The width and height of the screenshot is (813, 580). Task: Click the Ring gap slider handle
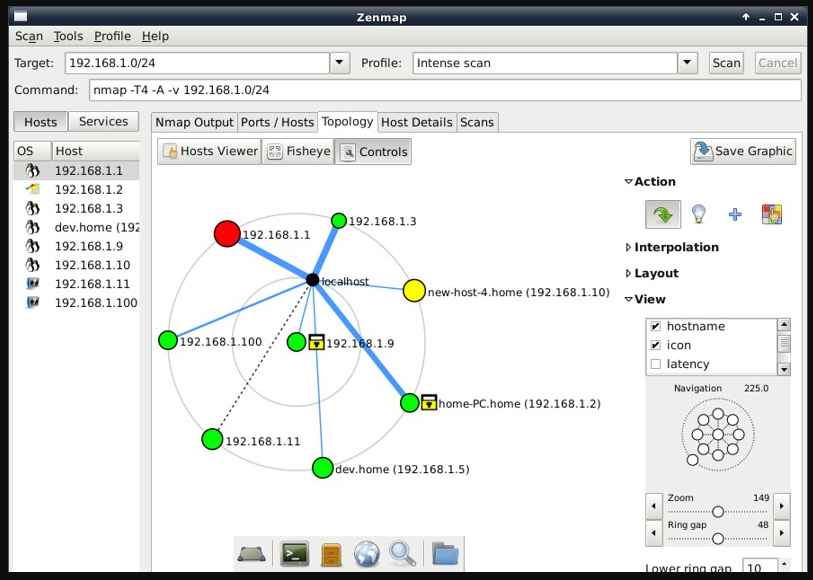coord(718,539)
